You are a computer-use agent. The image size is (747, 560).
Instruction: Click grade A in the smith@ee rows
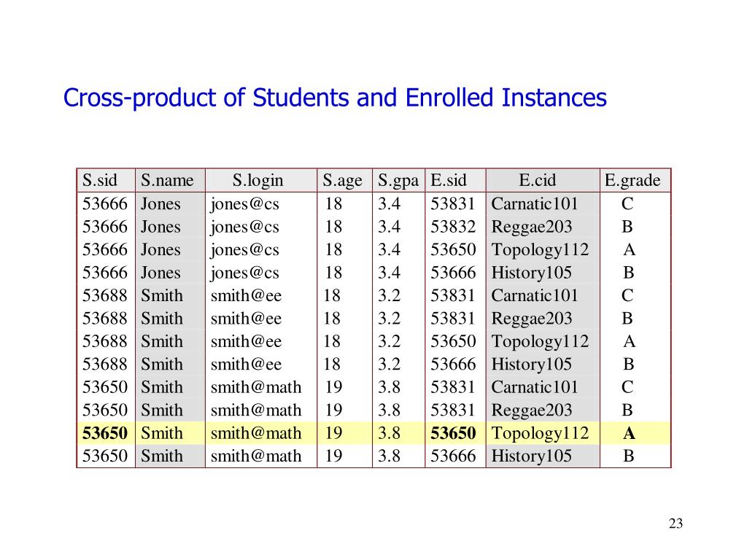coord(629,341)
